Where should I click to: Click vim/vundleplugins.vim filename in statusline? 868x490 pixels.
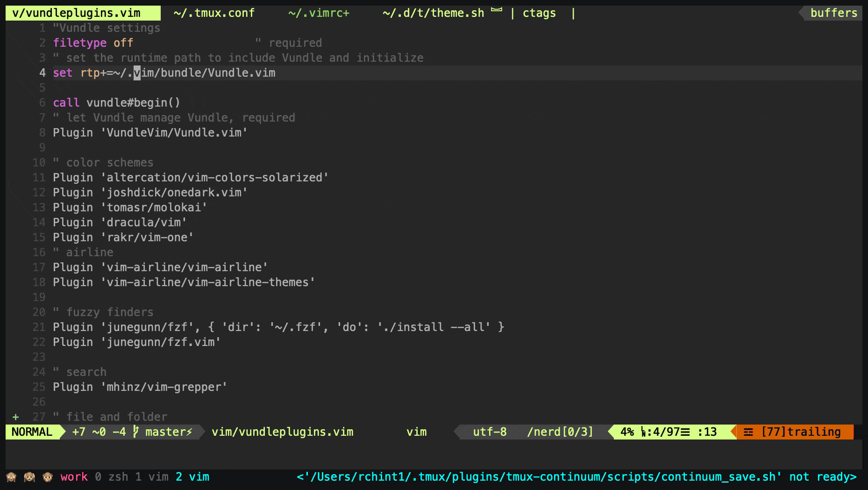(x=282, y=432)
